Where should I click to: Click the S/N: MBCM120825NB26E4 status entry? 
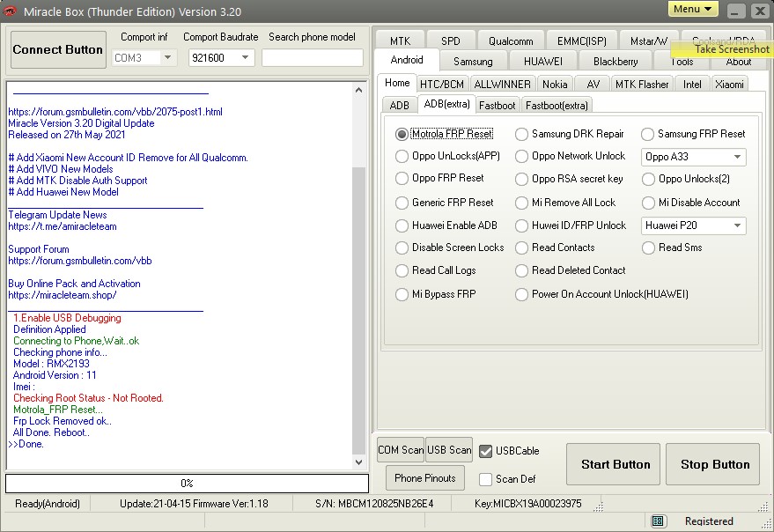[x=374, y=504]
